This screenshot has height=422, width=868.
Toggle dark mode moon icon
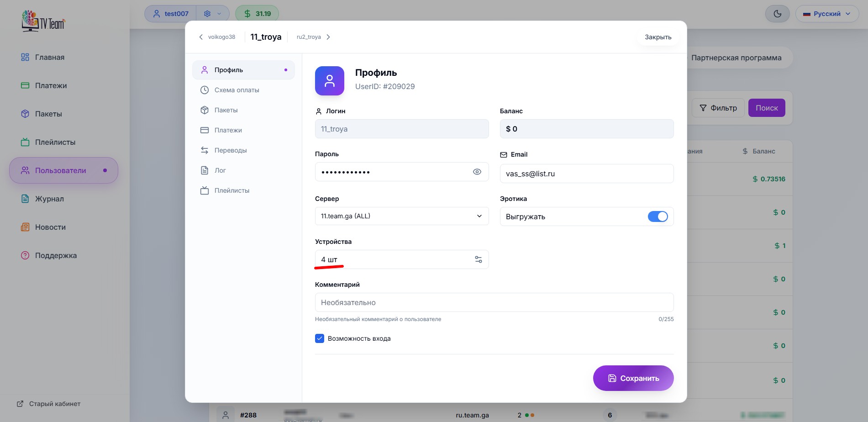tap(777, 14)
